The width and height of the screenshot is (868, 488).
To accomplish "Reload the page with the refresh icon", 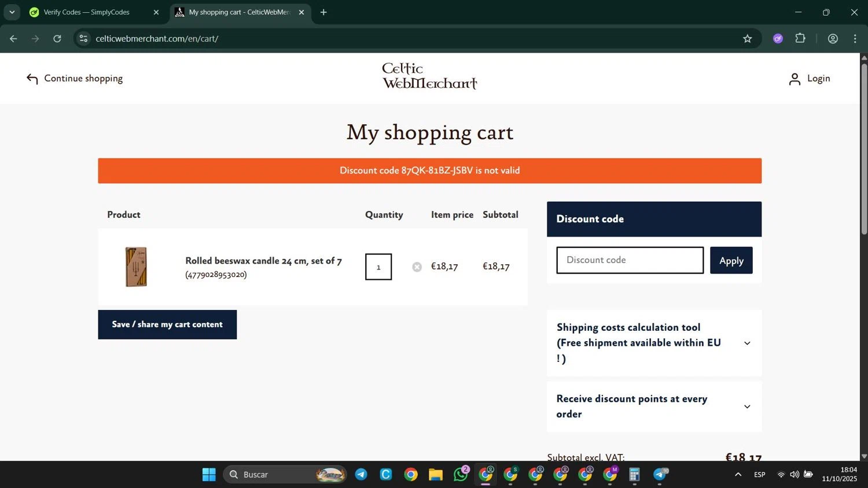I will click(57, 39).
